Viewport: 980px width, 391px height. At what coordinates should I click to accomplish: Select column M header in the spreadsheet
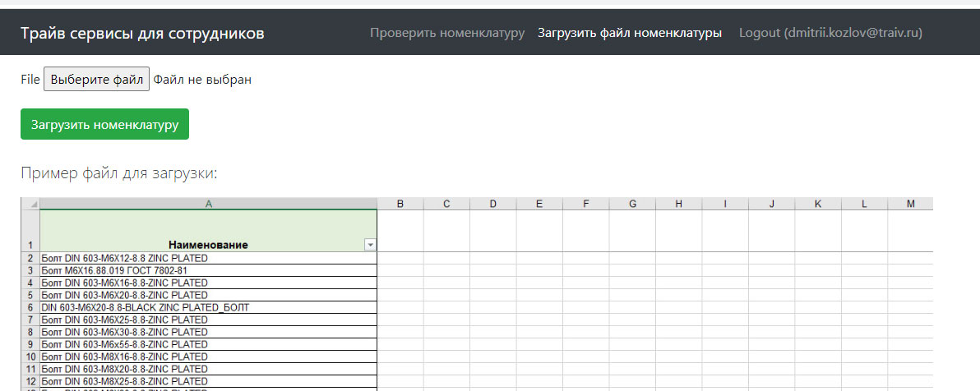[x=910, y=204]
